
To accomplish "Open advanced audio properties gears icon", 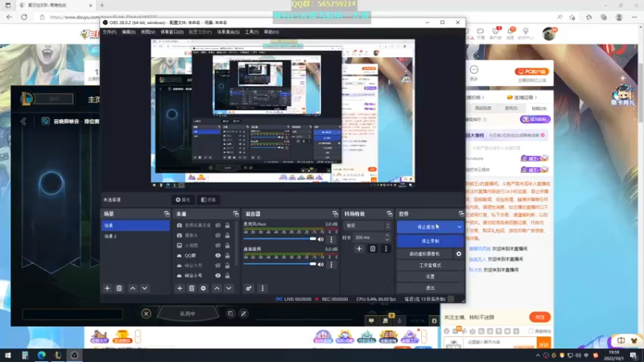I will (249, 289).
